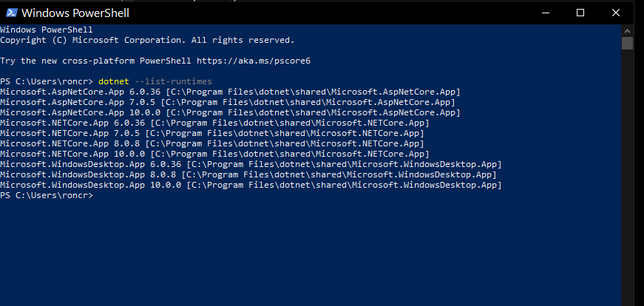
Task: Click the PowerShell icon in title bar
Action: pyautogui.click(x=10, y=13)
